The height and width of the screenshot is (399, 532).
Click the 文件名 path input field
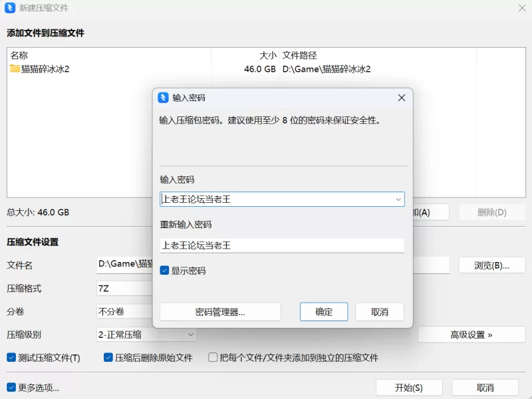pos(125,265)
